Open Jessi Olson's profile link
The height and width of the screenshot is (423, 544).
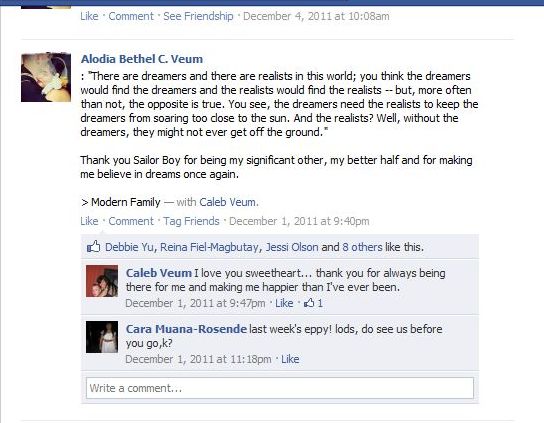point(292,247)
